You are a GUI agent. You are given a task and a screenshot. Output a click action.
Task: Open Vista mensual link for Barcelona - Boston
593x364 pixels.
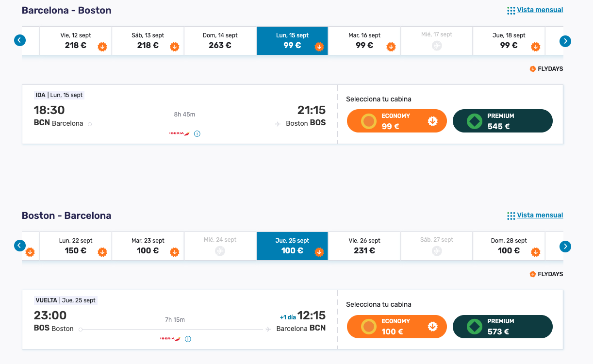[540, 10]
